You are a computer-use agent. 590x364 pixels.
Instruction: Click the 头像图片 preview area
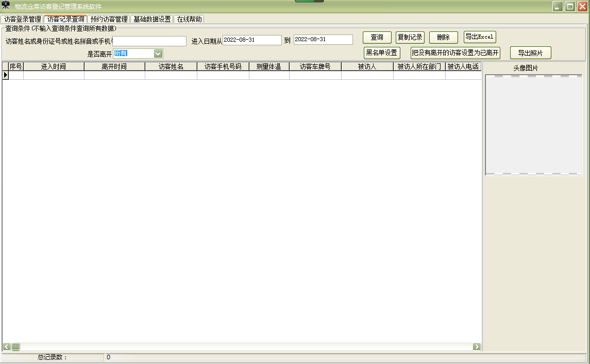coord(533,125)
